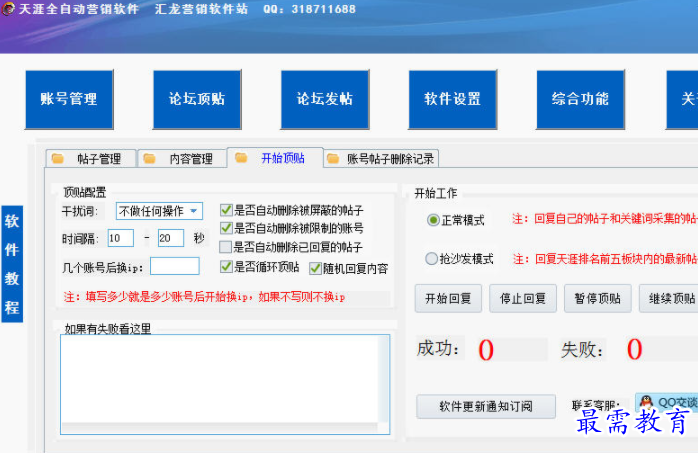698x453 pixels.
Task: Switch to the 内容管理 tab
Action: (183, 158)
